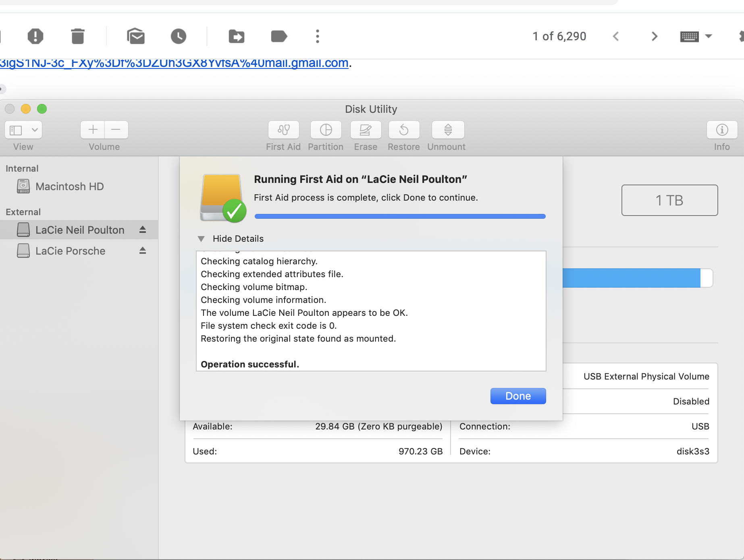
Task: Click the Unmount toolbar icon
Action: pos(448,130)
